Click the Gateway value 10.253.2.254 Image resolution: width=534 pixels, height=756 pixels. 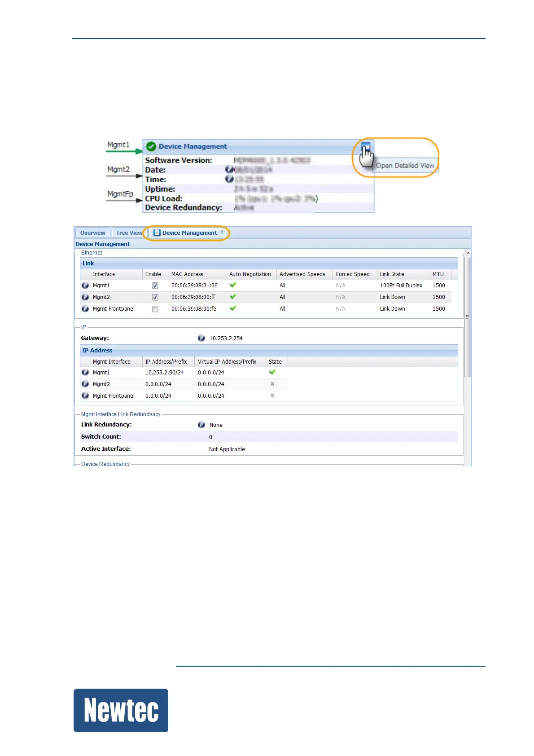pos(226,338)
